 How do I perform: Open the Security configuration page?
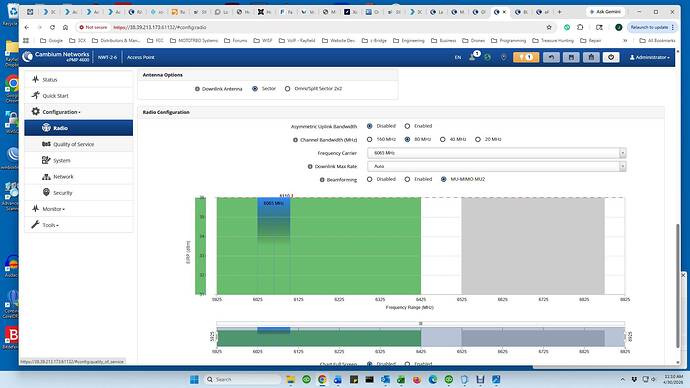point(78,193)
